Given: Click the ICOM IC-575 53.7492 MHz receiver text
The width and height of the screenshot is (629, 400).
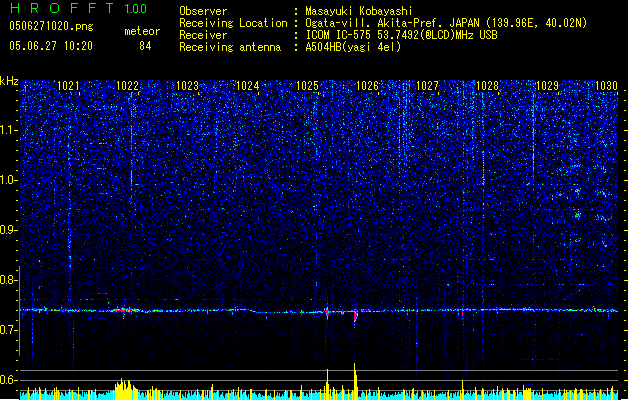Looking at the screenshot, I should (401, 35).
